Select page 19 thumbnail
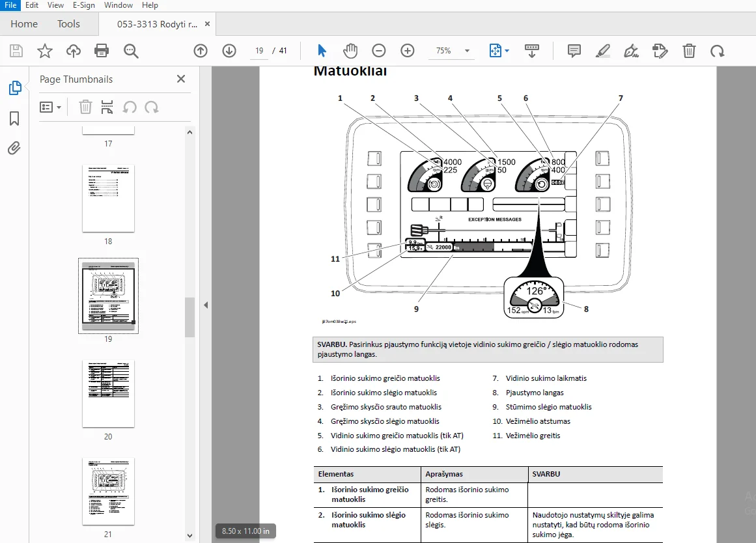 (x=108, y=297)
